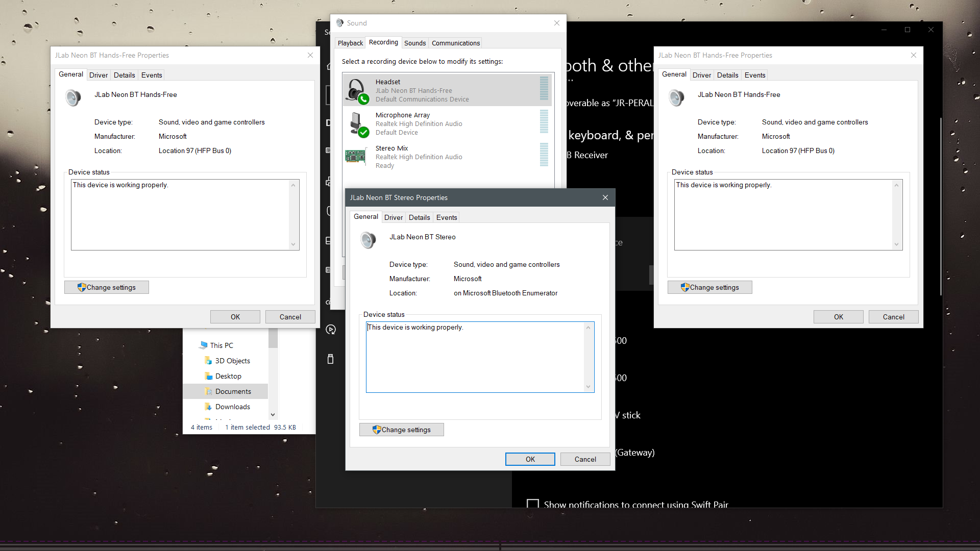980x551 pixels.
Task: Open Driver tab in BT Stereo Properties
Action: (394, 217)
